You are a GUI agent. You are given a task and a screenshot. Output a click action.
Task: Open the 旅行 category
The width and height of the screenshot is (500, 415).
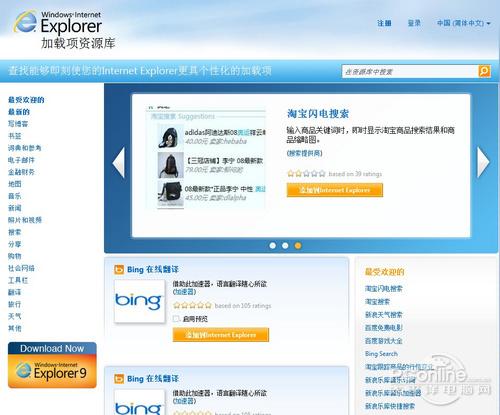point(15,304)
